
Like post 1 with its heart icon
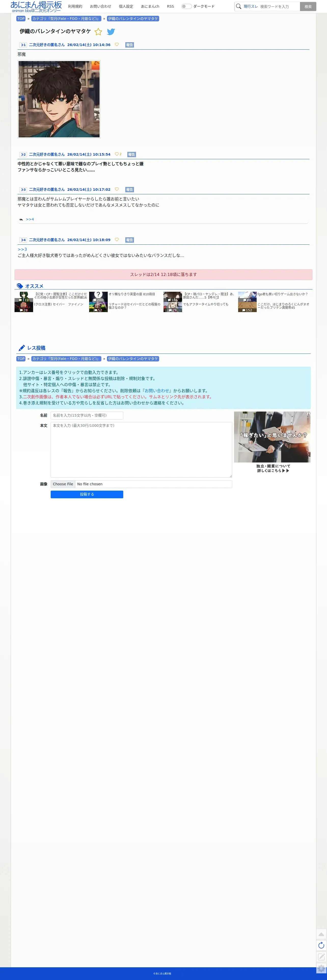(x=117, y=45)
